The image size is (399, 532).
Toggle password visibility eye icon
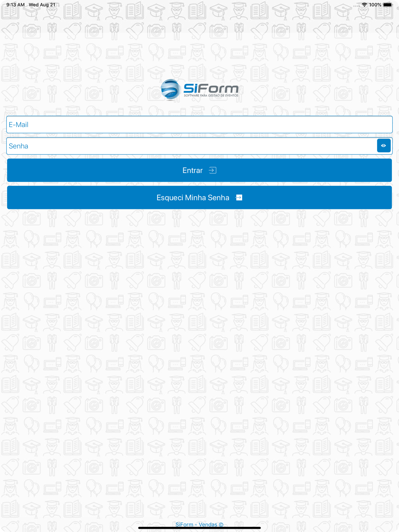(384, 146)
